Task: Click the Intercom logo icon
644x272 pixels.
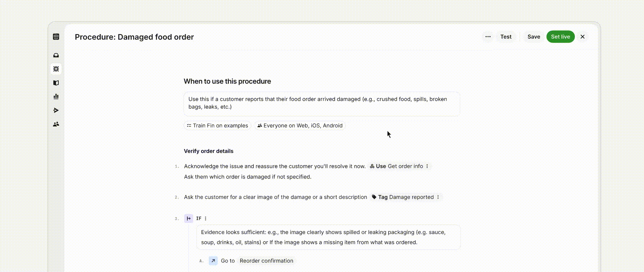Action: [x=56, y=37]
